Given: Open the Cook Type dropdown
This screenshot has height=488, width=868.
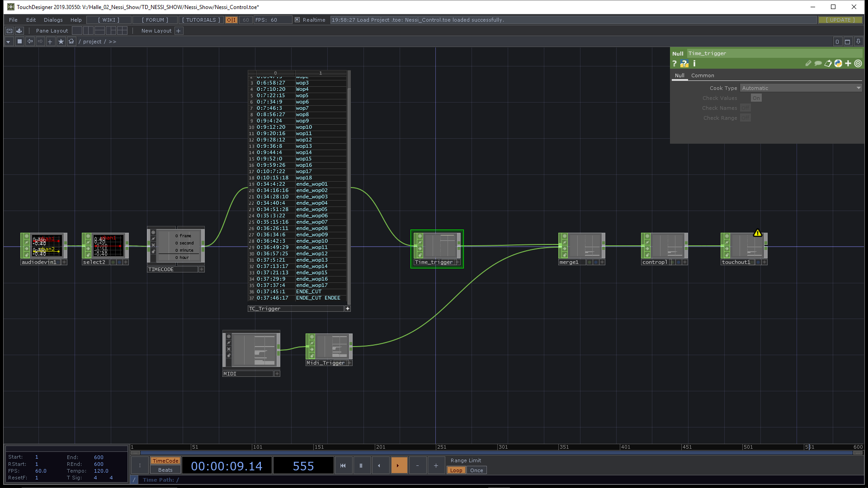Looking at the screenshot, I should [801, 88].
